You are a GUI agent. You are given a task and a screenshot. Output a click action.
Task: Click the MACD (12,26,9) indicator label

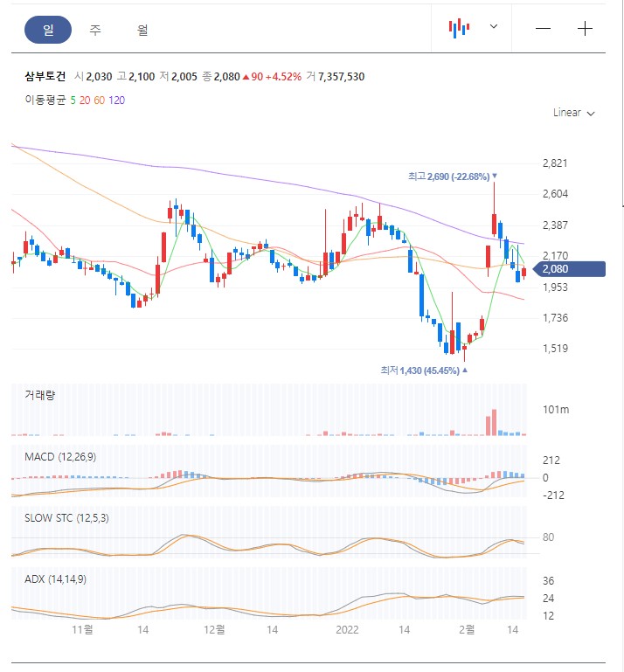tap(60, 457)
